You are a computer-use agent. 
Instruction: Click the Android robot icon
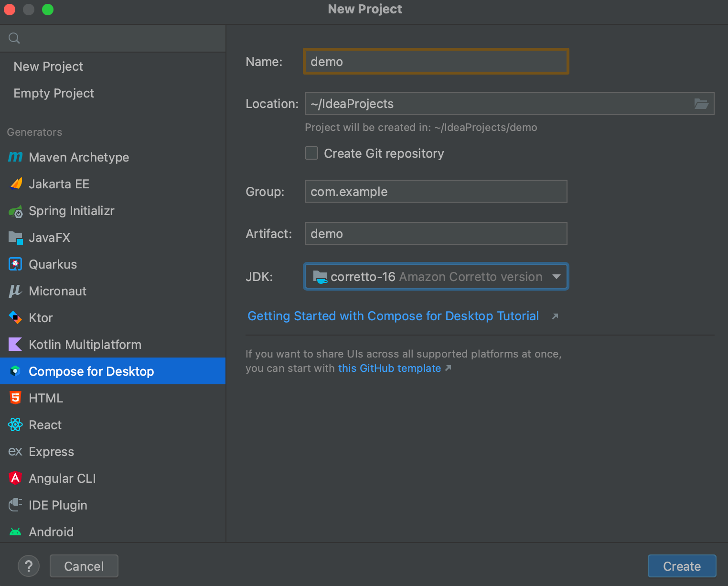15,532
